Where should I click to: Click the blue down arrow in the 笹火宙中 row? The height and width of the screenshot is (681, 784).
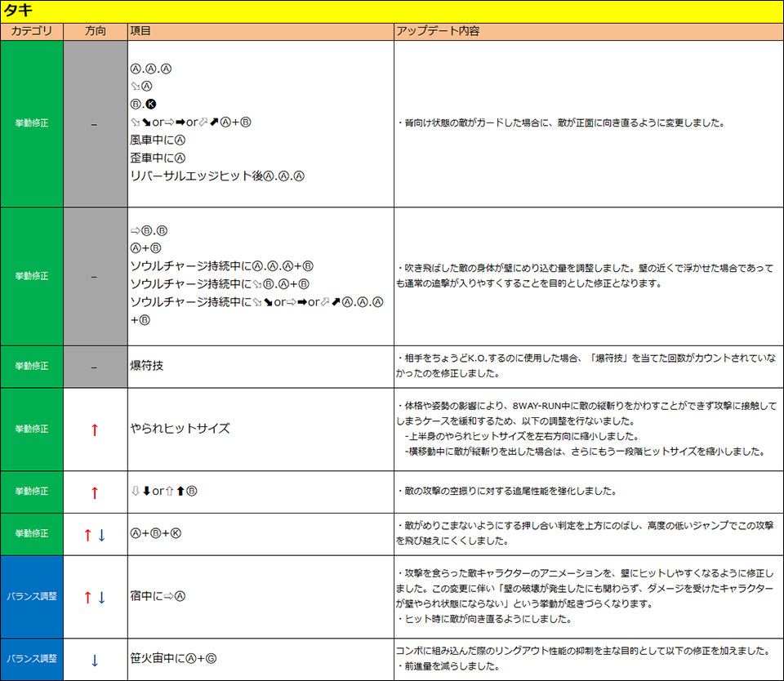(94, 660)
